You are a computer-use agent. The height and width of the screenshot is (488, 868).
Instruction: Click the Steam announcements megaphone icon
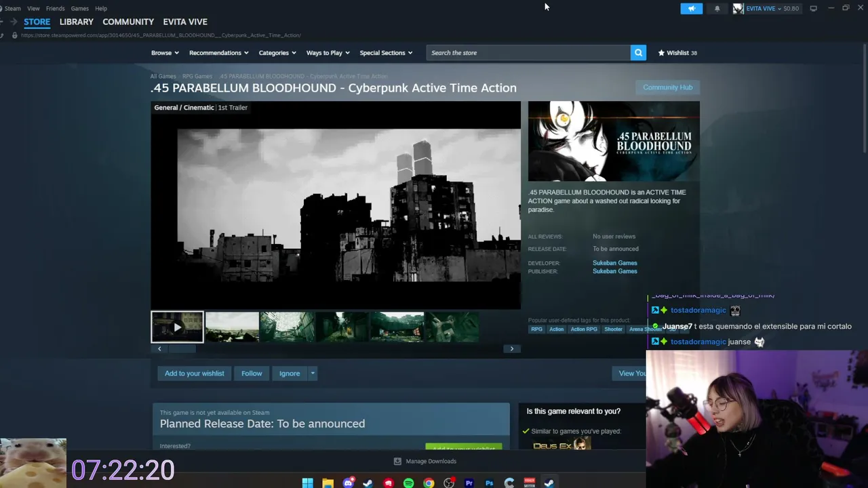tap(691, 8)
